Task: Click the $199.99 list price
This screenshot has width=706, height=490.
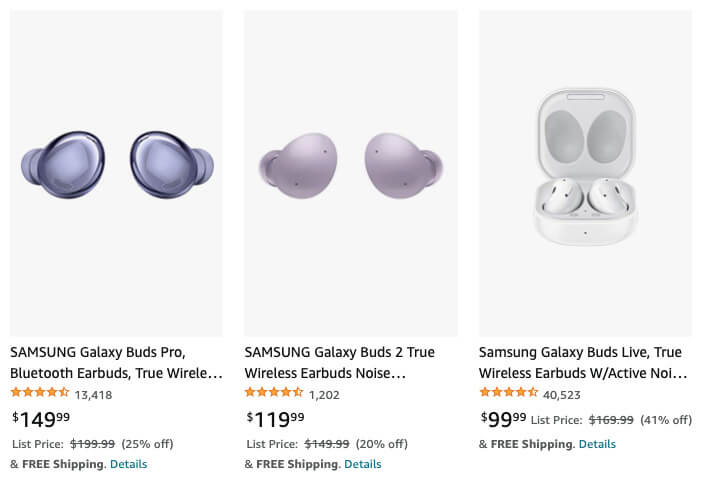Action: coord(92,444)
